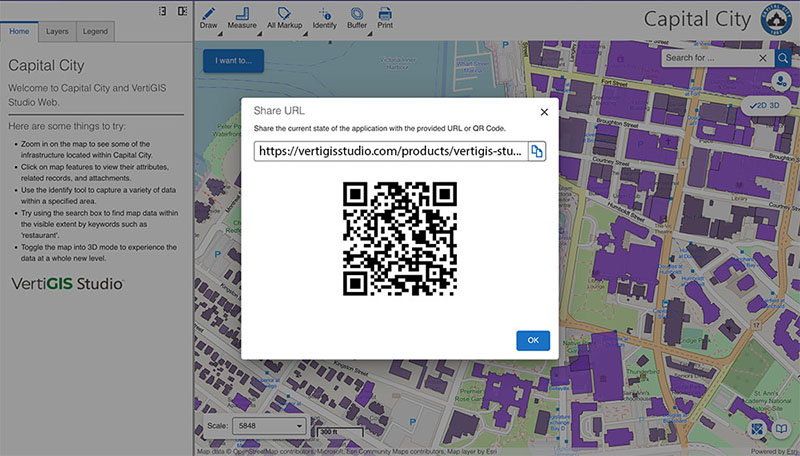Image resolution: width=800 pixels, height=456 pixels.
Task: Expand the Buffer tool dropdown arrow
Action: [369, 34]
